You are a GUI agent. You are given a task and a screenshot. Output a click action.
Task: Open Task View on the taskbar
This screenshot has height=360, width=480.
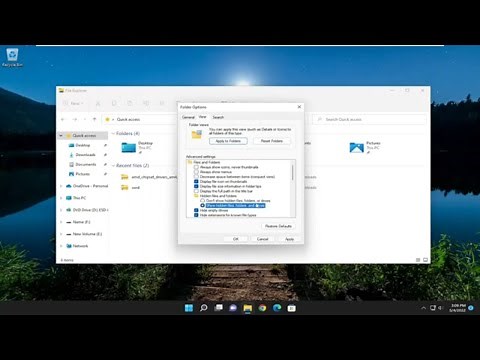click(x=218, y=308)
